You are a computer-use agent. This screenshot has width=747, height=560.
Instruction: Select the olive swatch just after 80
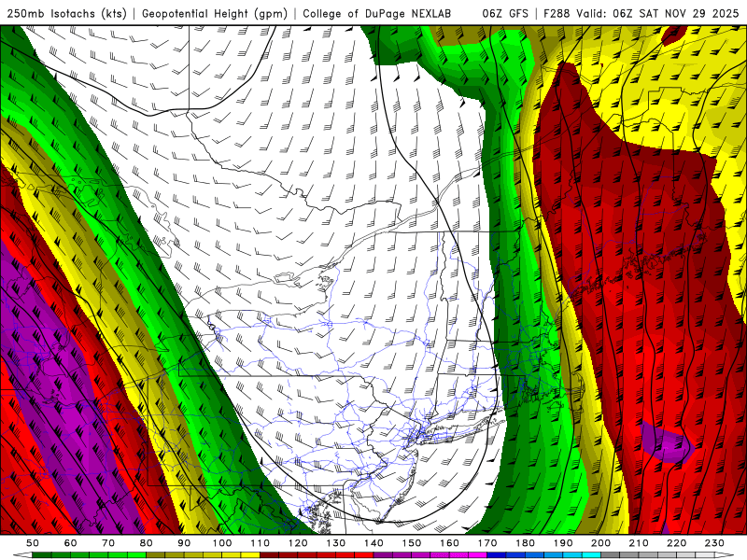156,554
